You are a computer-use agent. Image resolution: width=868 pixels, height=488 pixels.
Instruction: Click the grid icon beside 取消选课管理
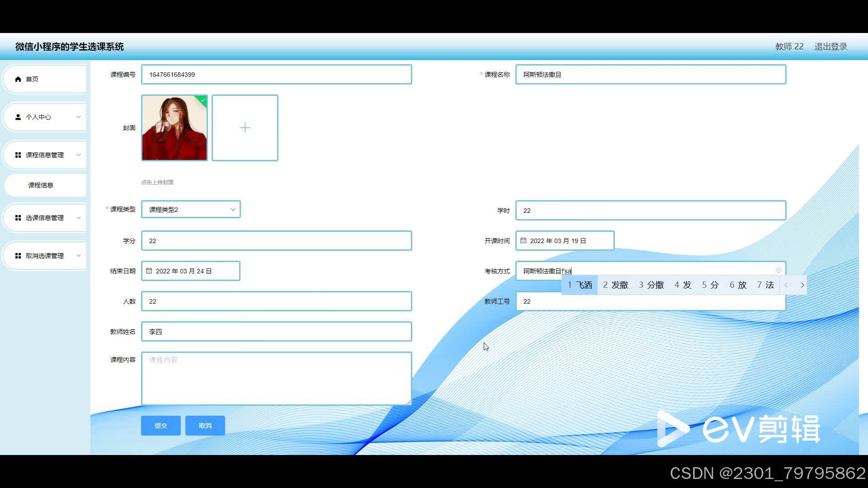[18, 256]
